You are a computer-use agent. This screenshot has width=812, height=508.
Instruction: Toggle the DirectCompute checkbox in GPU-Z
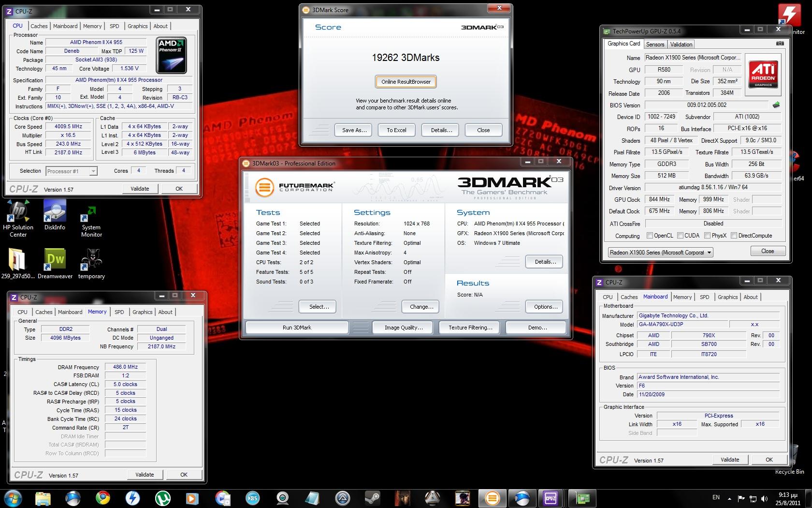[734, 236]
